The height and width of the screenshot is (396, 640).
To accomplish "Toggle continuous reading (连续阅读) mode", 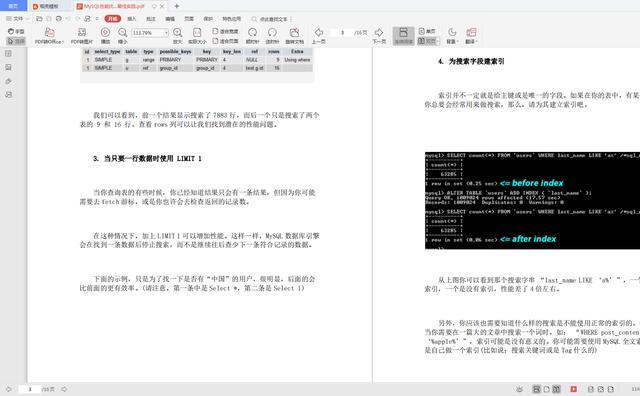I will tap(403, 36).
